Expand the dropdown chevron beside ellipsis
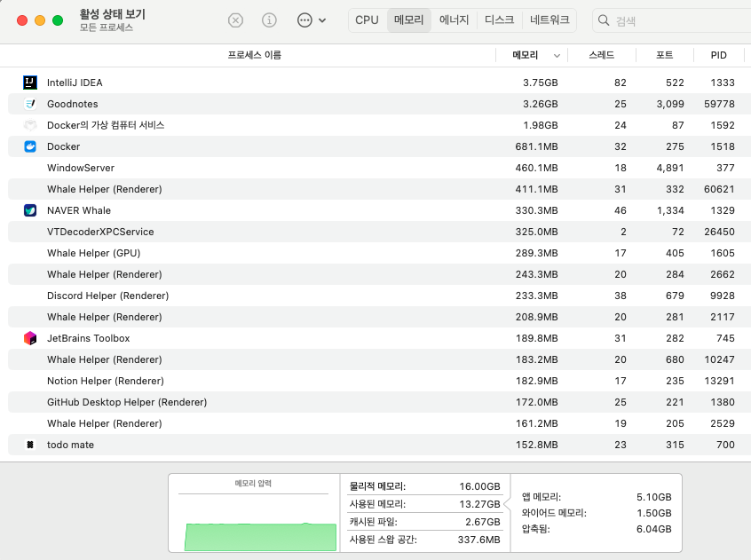 322,20
